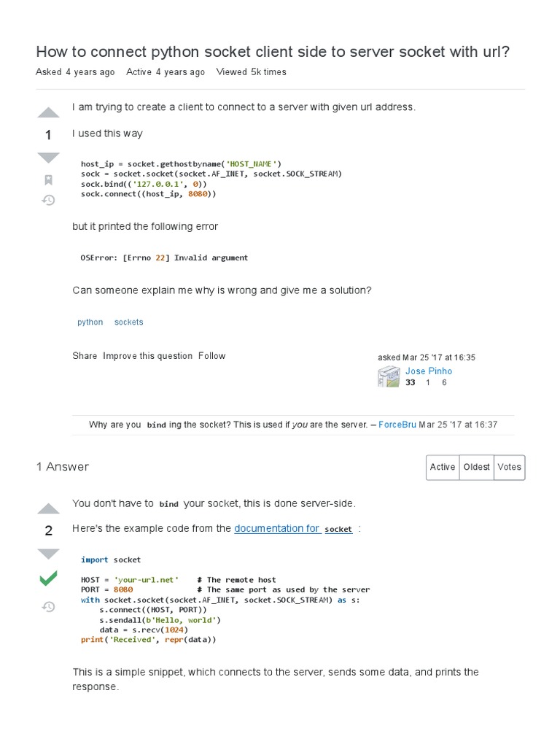Open Jose Pinho's user profile
The image size is (560, 747).
tap(429, 371)
